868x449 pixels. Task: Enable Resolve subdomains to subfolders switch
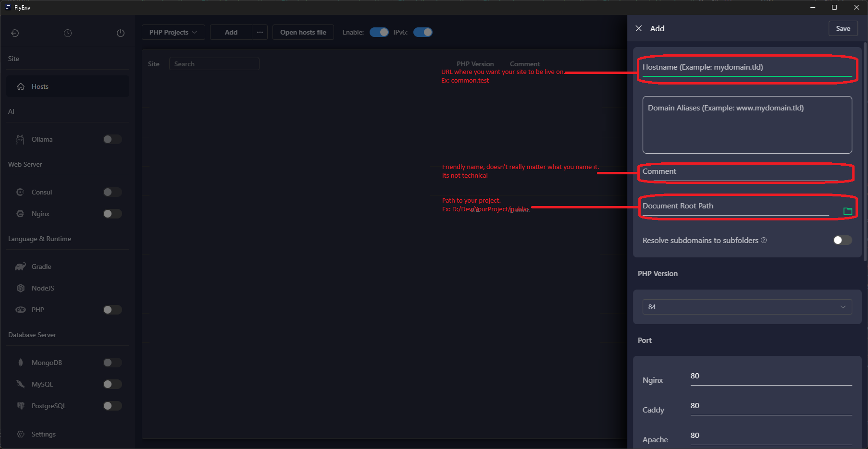842,240
